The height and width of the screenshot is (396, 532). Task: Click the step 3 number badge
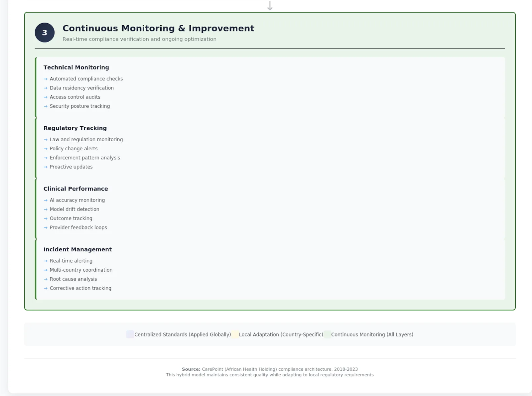click(x=45, y=33)
